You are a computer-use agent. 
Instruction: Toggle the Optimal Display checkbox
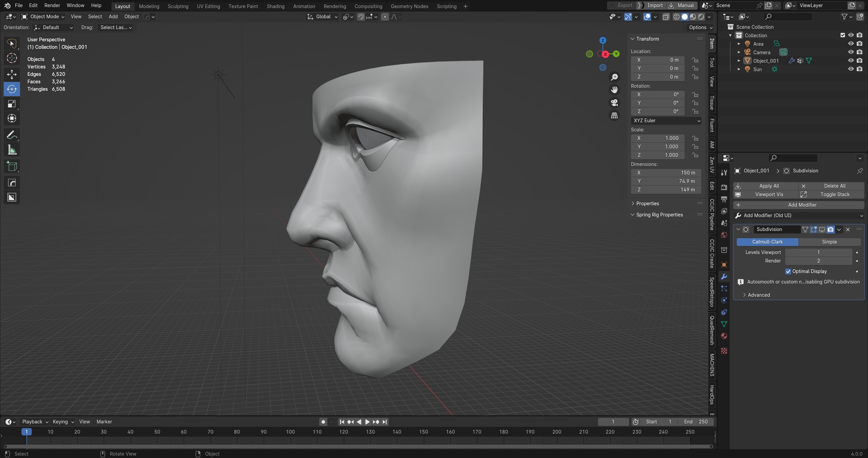pos(788,271)
